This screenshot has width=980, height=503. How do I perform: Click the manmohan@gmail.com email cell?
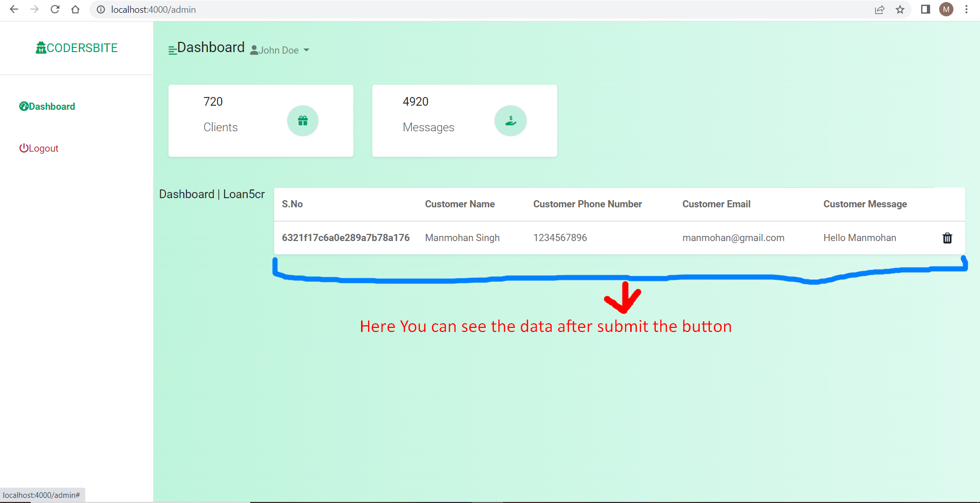(x=733, y=238)
